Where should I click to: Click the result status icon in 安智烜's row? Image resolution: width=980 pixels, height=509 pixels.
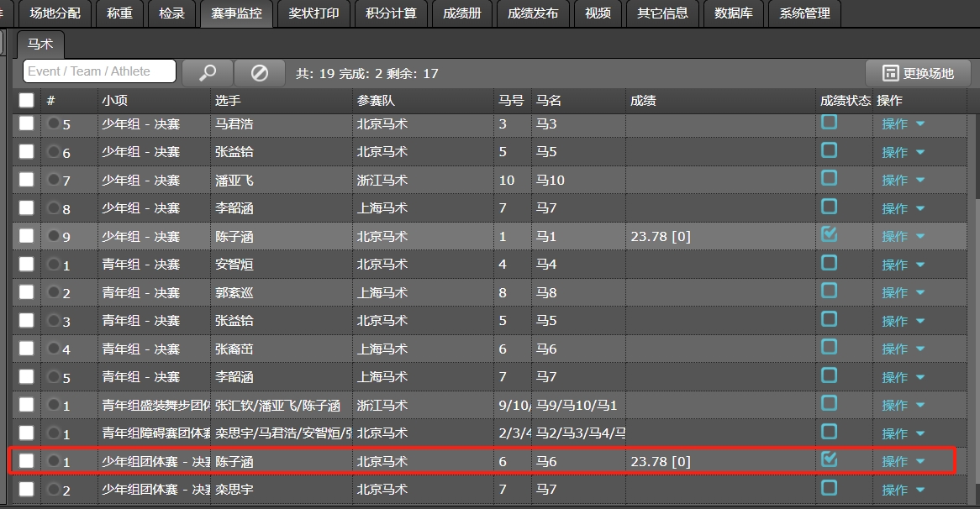click(x=829, y=264)
